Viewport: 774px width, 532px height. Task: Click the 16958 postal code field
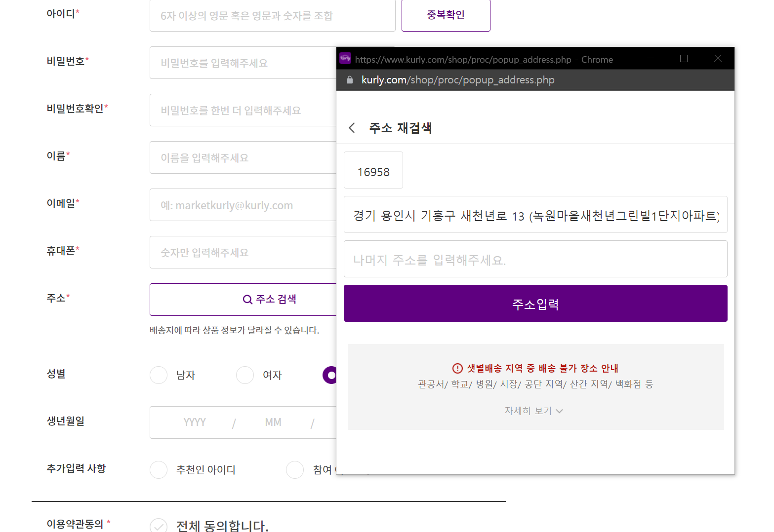(373, 170)
